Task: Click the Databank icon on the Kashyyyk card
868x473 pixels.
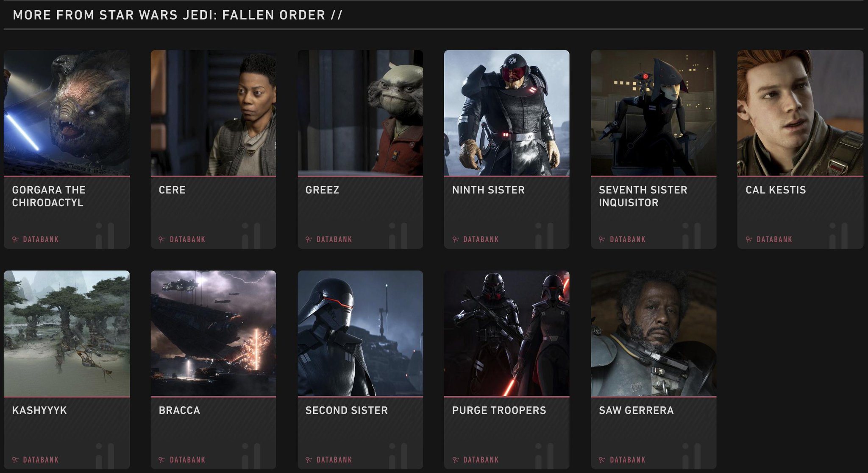Action: pos(15,460)
